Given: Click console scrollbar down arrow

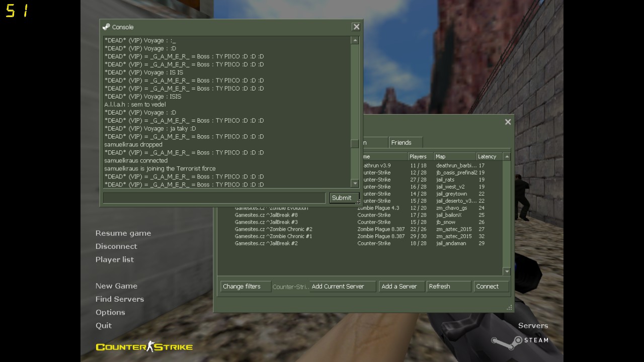Looking at the screenshot, I should 355,184.
